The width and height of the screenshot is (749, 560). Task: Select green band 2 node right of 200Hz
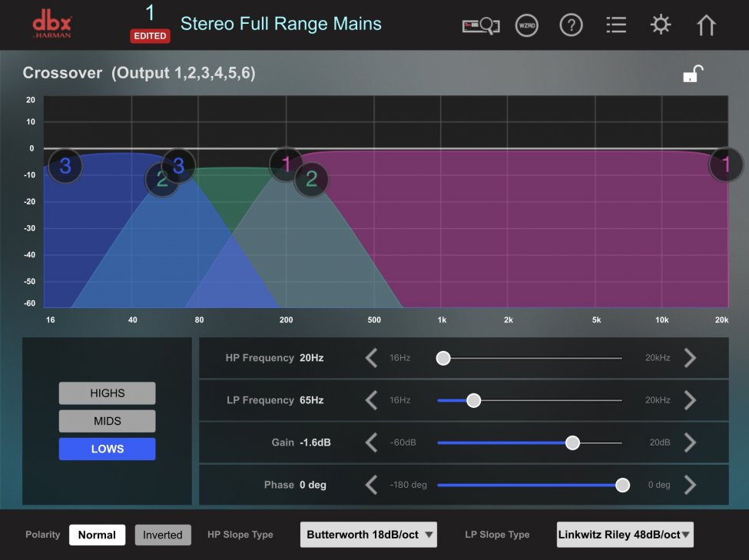point(311,179)
